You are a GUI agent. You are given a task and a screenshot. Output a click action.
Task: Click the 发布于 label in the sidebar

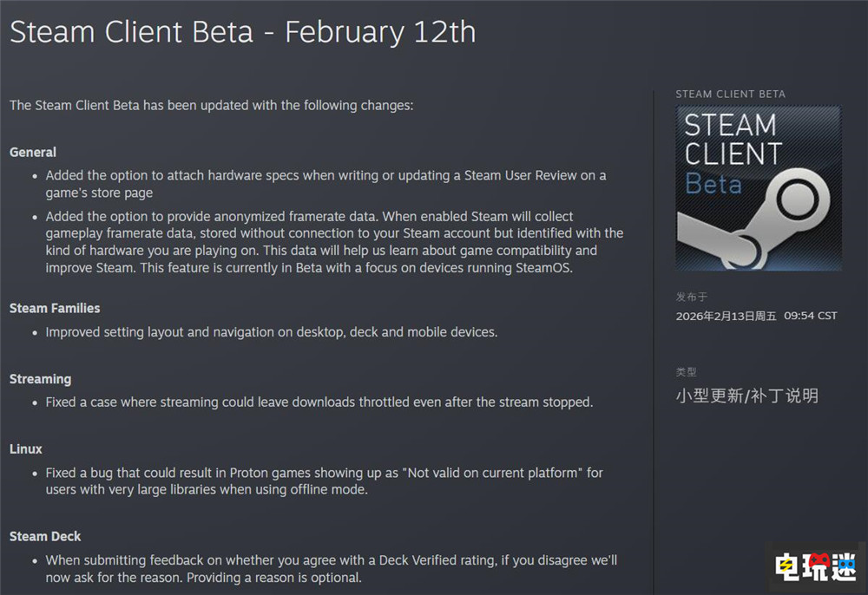click(x=692, y=297)
